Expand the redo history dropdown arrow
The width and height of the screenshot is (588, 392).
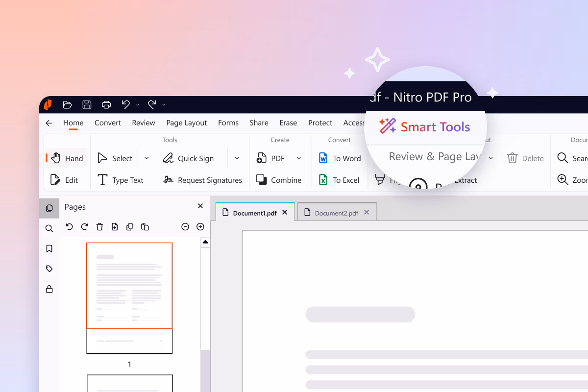coord(164,105)
